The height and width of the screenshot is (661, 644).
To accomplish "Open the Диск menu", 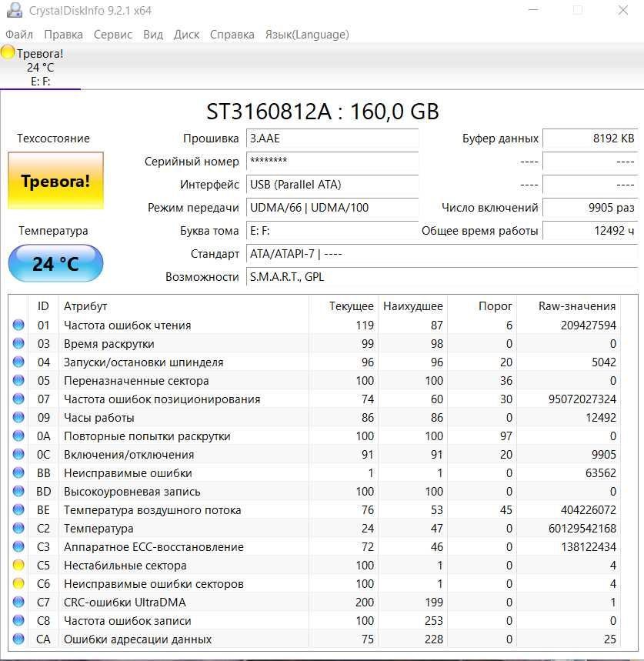I will (x=186, y=35).
